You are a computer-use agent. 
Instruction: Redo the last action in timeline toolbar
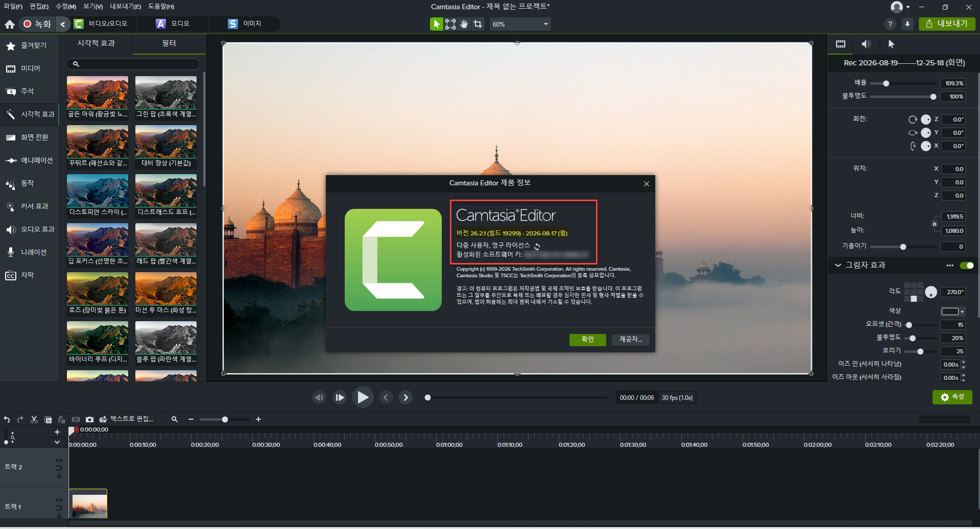point(20,419)
